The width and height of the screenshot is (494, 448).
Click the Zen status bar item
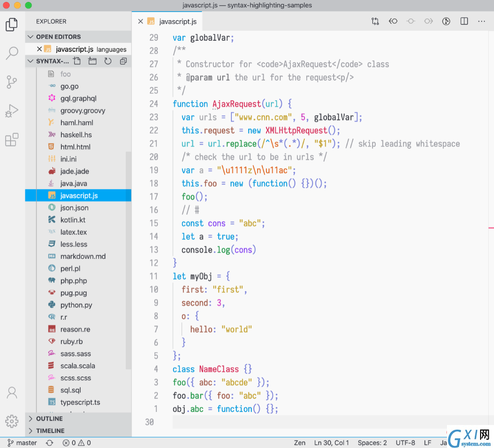pos(300,443)
